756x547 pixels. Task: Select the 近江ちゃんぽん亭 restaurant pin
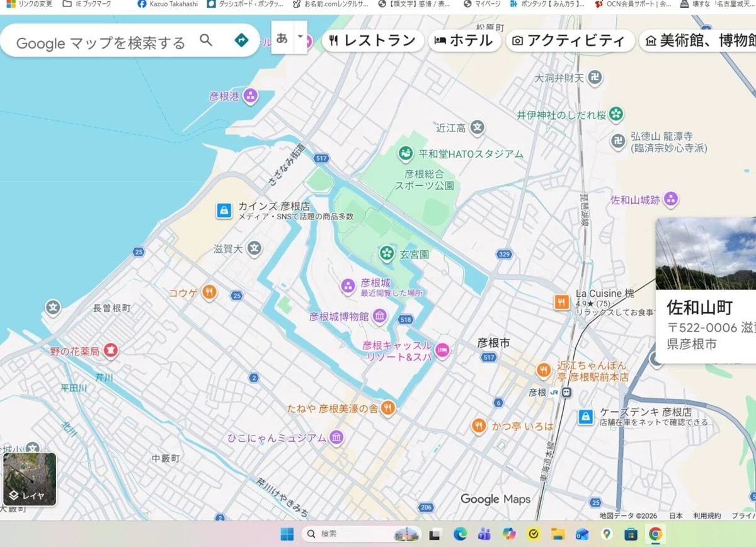click(543, 371)
